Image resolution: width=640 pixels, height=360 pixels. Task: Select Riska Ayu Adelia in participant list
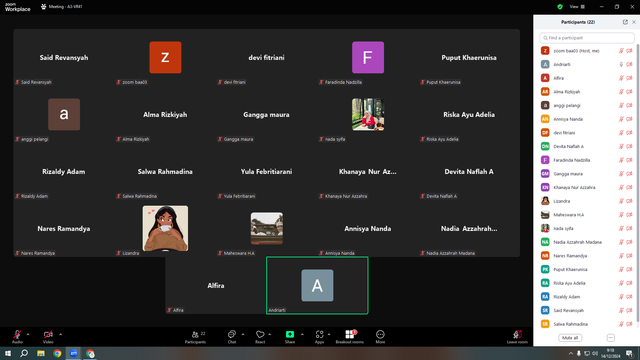point(587,283)
